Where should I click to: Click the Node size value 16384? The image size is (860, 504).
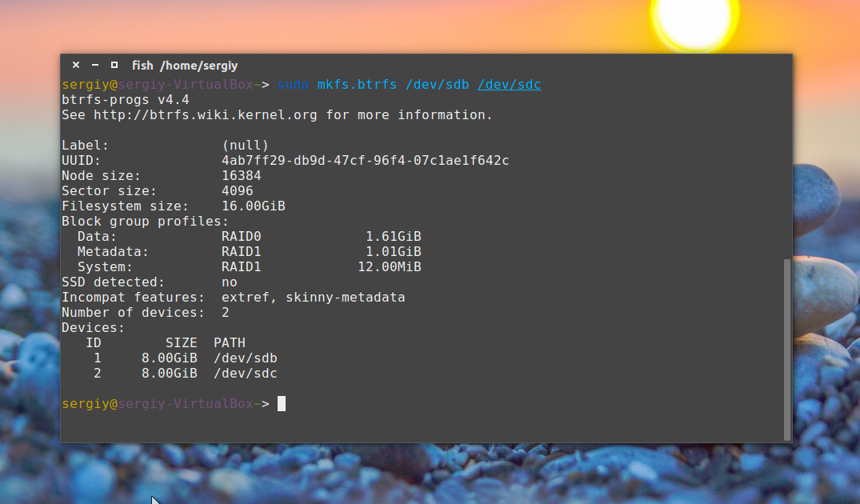242,176
